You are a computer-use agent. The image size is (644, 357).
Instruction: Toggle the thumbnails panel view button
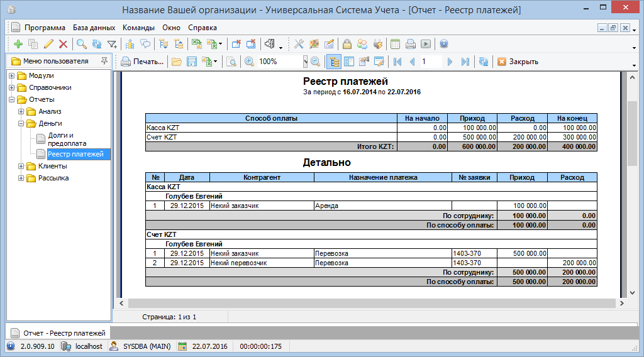(349, 62)
